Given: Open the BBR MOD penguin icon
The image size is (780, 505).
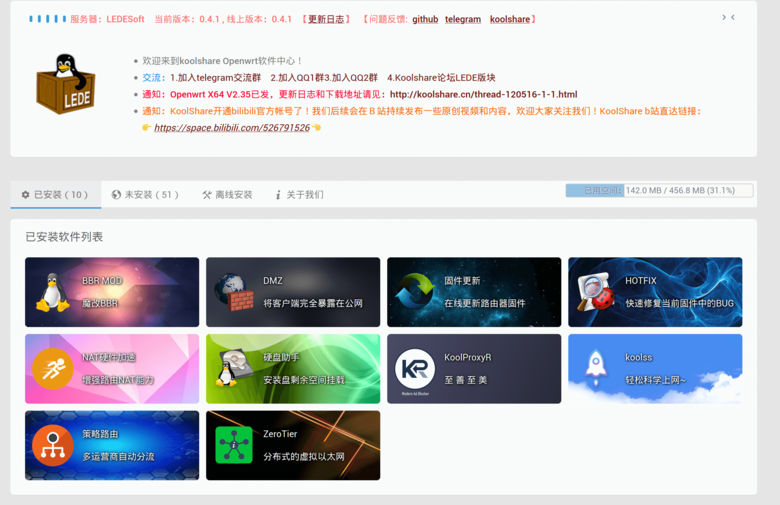Looking at the screenshot, I should tap(53, 293).
